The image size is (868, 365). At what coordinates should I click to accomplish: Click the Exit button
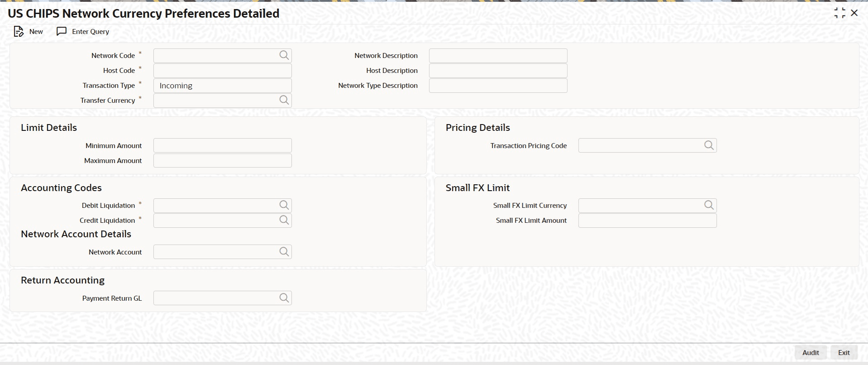click(x=844, y=352)
